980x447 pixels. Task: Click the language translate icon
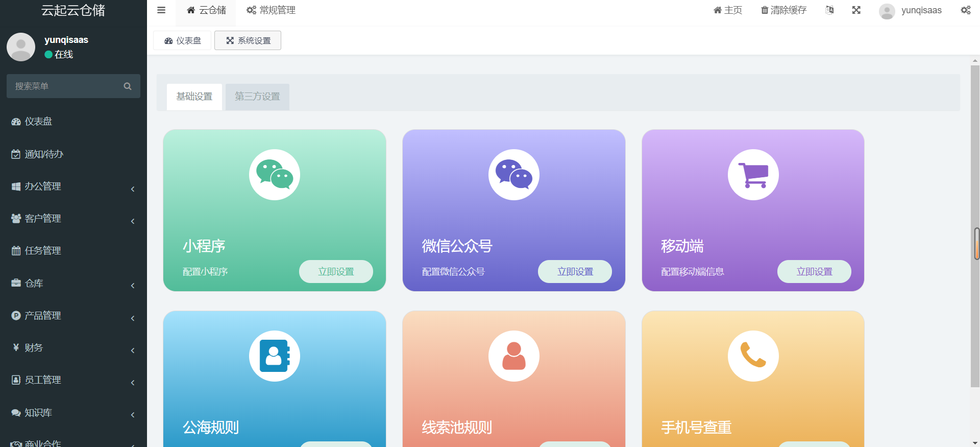(830, 10)
